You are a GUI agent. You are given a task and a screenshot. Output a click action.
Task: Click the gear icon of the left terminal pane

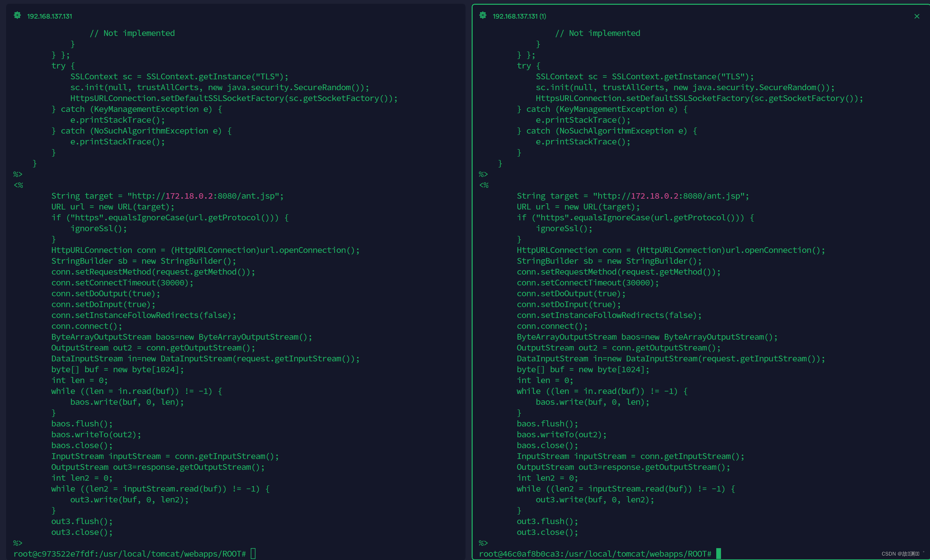click(x=17, y=16)
